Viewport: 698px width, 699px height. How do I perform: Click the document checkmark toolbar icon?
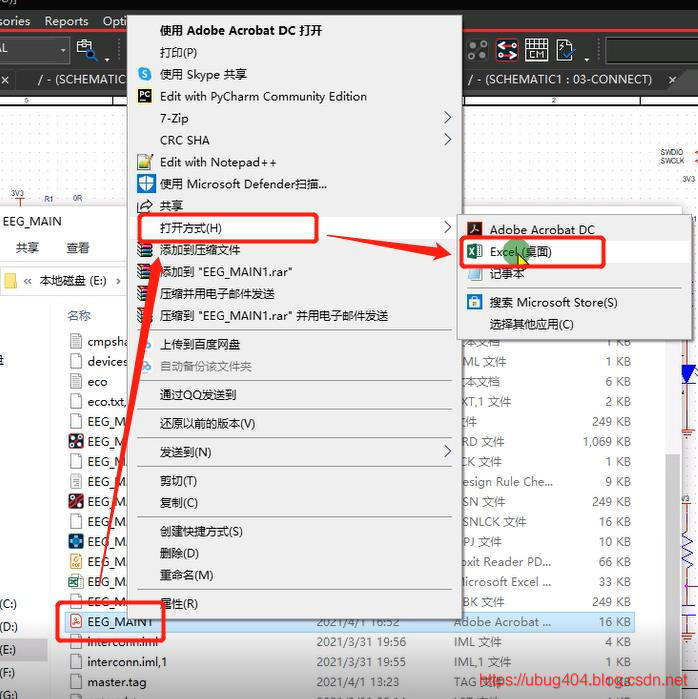pos(566,49)
